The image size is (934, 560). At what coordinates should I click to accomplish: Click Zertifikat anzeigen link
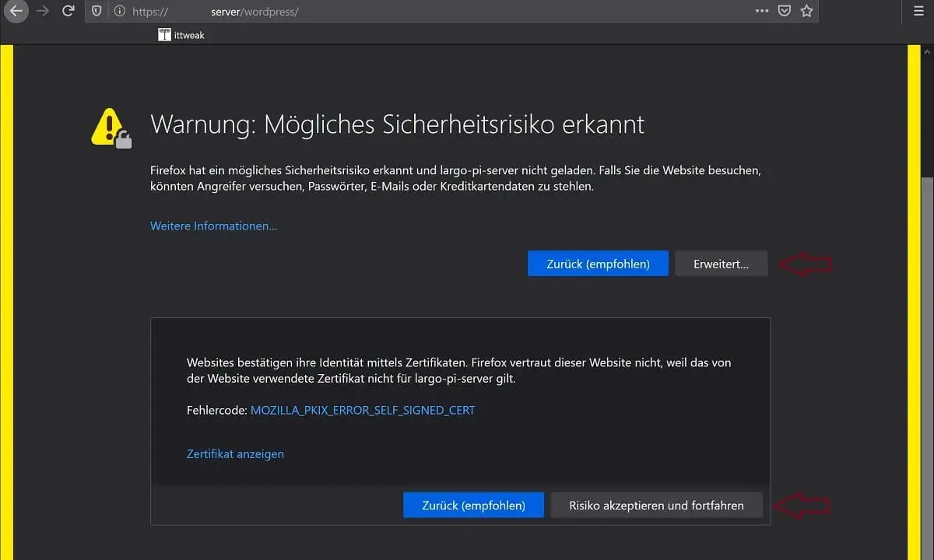click(235, 453)
